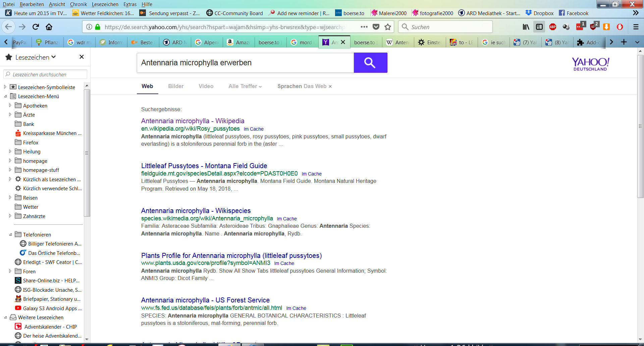Toggle the sidebar panel icon

[x=539, y=27]
